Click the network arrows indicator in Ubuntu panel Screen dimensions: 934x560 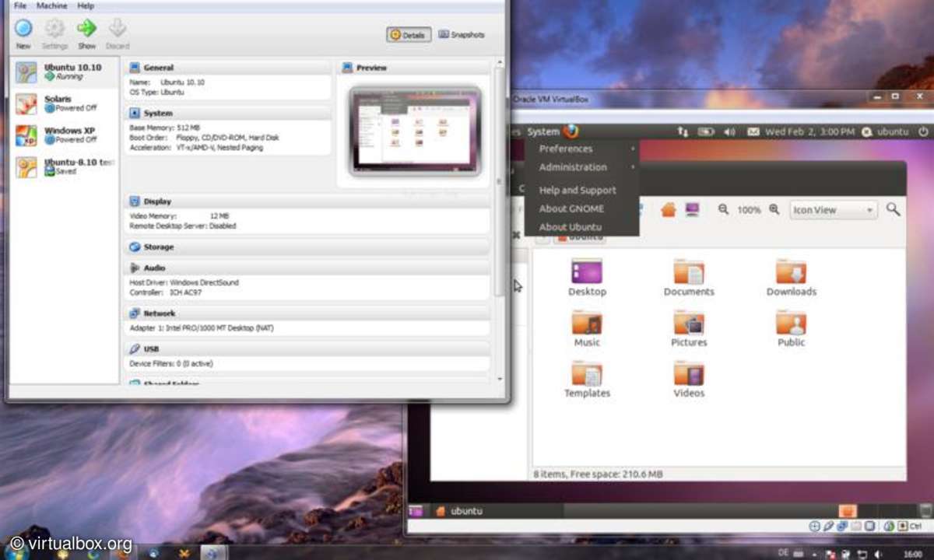683,132
